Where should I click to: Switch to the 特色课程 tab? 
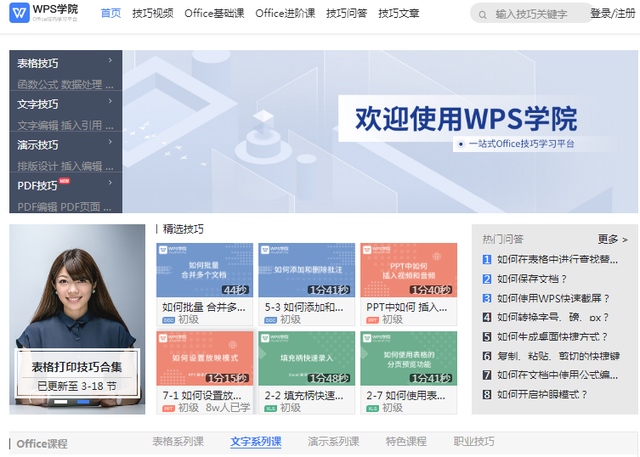click(x=406, y=441)
